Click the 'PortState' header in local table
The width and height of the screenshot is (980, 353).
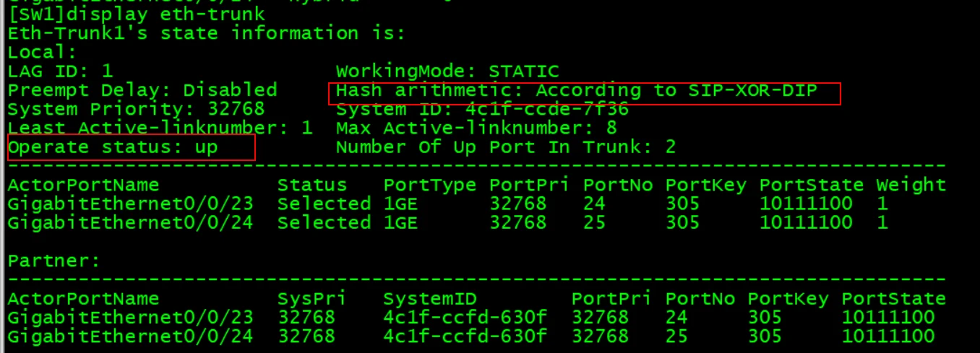811,186
